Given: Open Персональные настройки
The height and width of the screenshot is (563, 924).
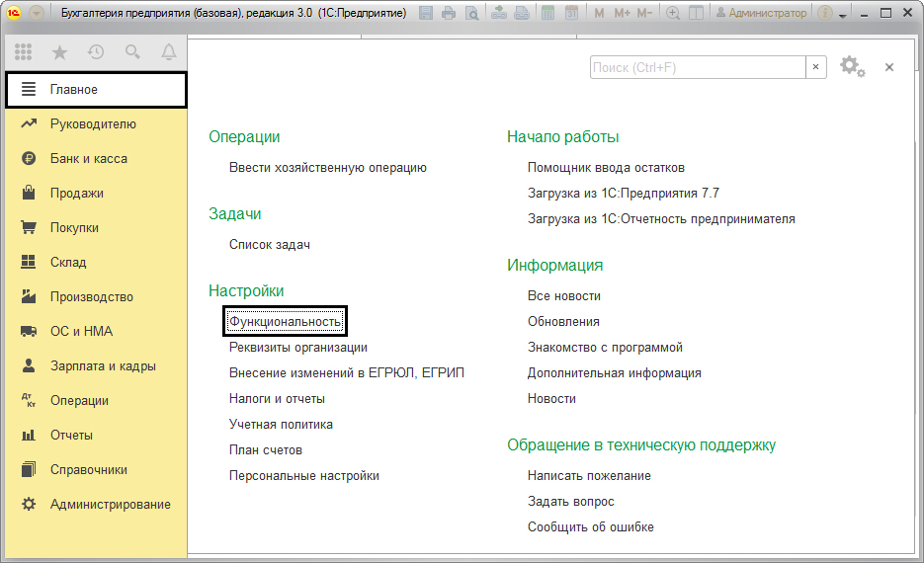Looking at the screenshot, I should [304, 476].
